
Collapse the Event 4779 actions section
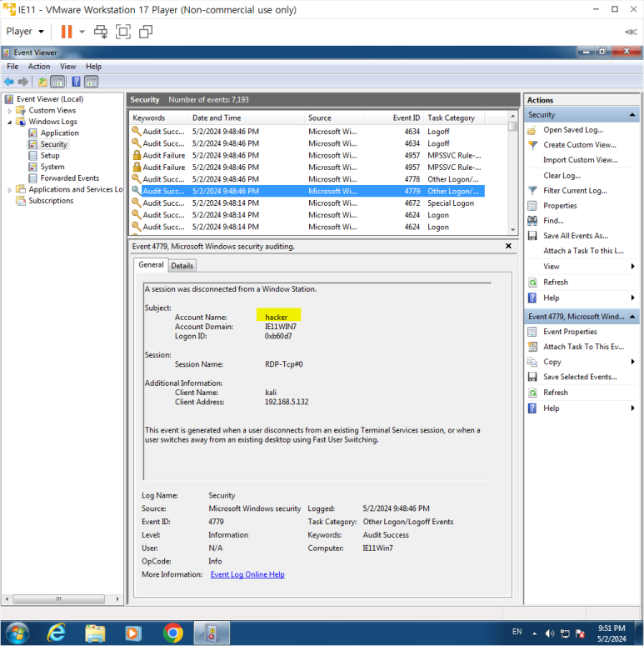click(632, 317)
